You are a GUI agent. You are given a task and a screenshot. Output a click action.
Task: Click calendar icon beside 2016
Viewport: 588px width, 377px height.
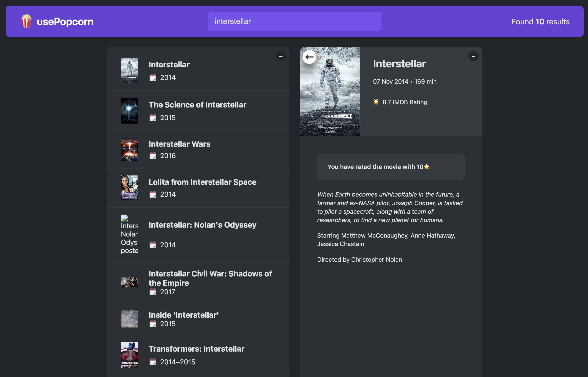152,156
